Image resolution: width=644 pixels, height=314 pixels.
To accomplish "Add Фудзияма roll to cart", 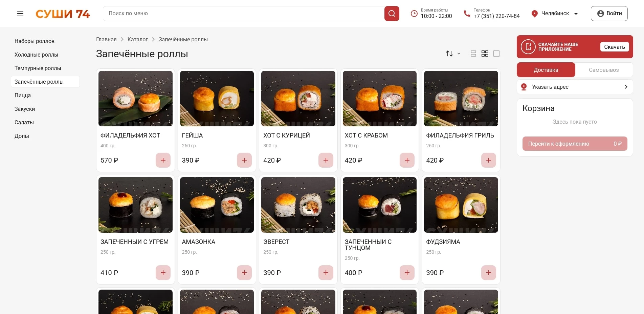I will (488, 273).
